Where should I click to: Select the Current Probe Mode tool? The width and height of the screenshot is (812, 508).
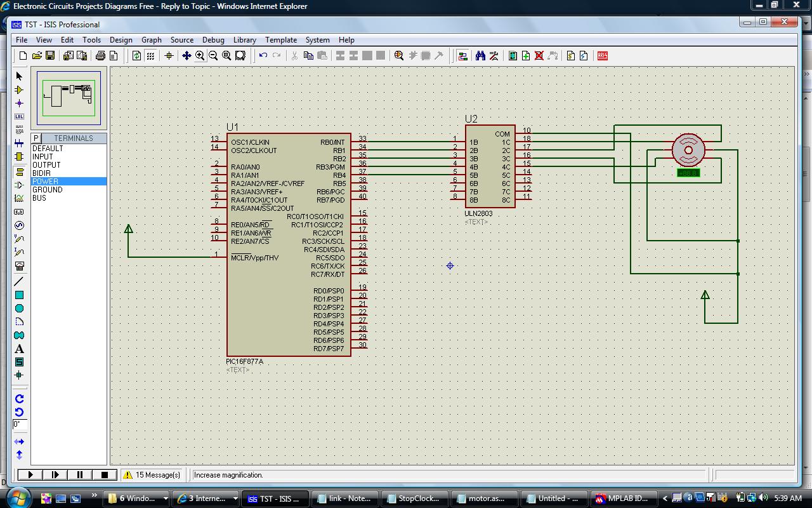tap(19, 252)
